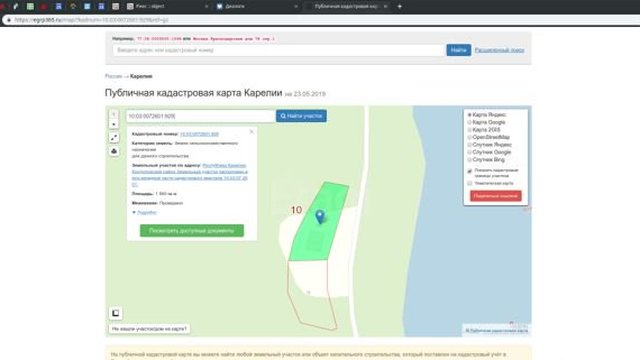The image size is (640, 360).
Task: Select Спутник Google radio option
Action: 469,152
